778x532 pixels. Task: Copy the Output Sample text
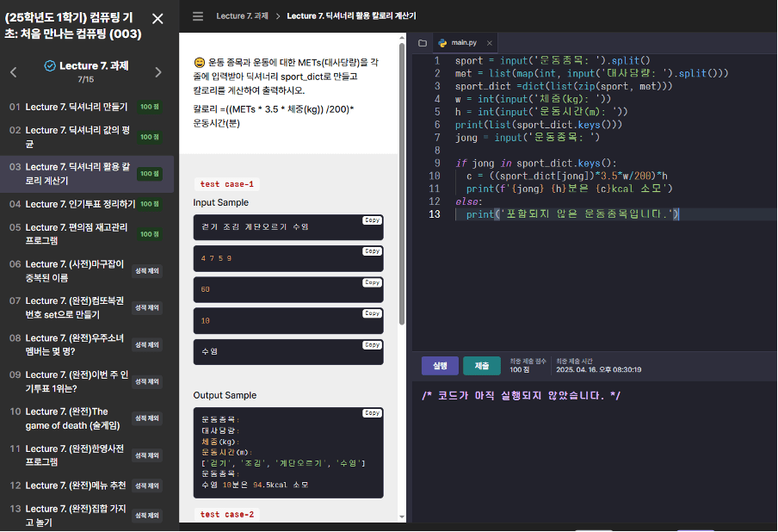[x=370, y=412]
